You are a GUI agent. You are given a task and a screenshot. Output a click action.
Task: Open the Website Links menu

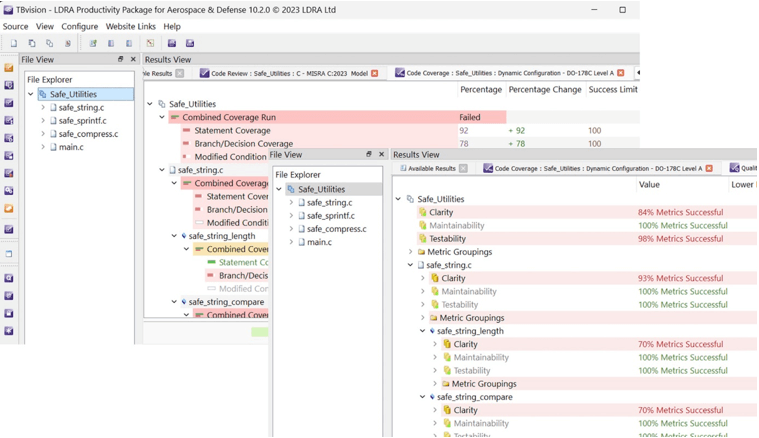pos(131,27)
